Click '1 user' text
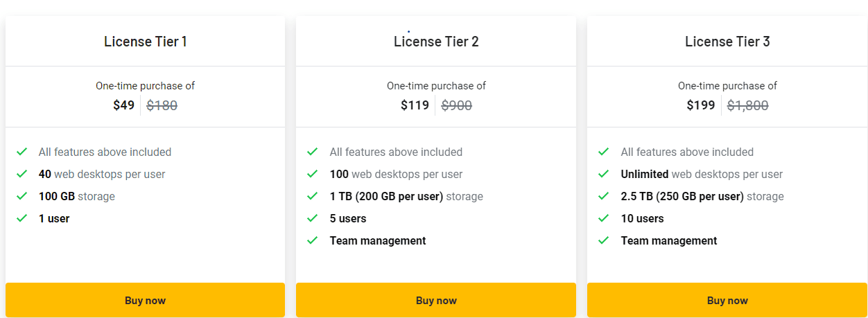This screenshot has height=318, width=868. click(54, 219)
